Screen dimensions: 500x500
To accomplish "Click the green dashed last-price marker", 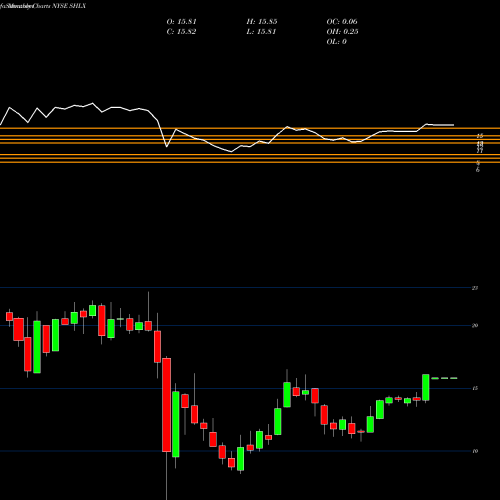I will click(444, 378).
